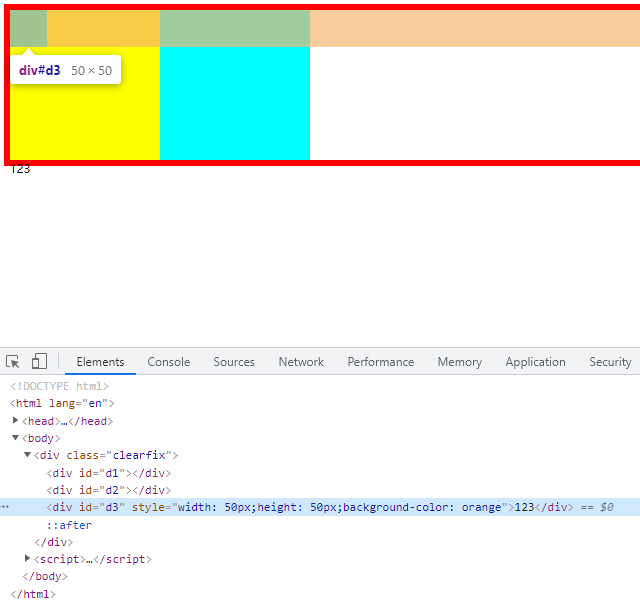Image resolution: width=640 pixels, height=608 pixels.
Task: Open the Application tab
Action: [536, 362]
